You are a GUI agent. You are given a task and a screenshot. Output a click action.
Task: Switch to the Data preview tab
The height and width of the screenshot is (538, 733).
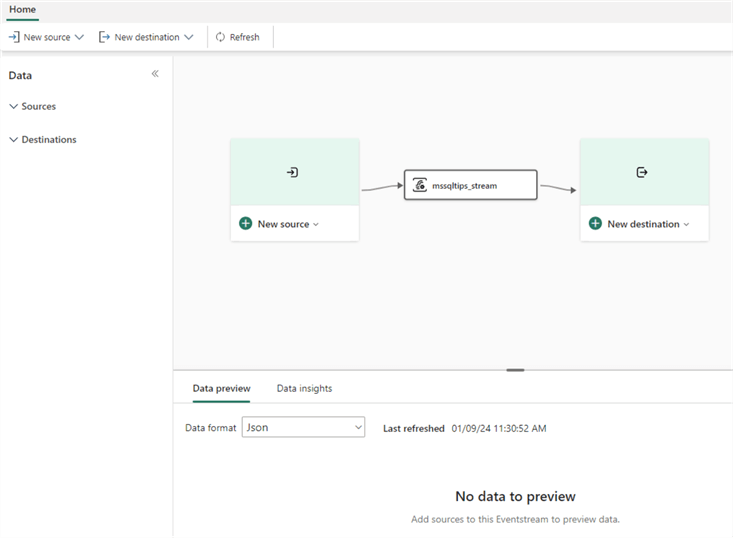pyautogui.click(x=222, y=388)
